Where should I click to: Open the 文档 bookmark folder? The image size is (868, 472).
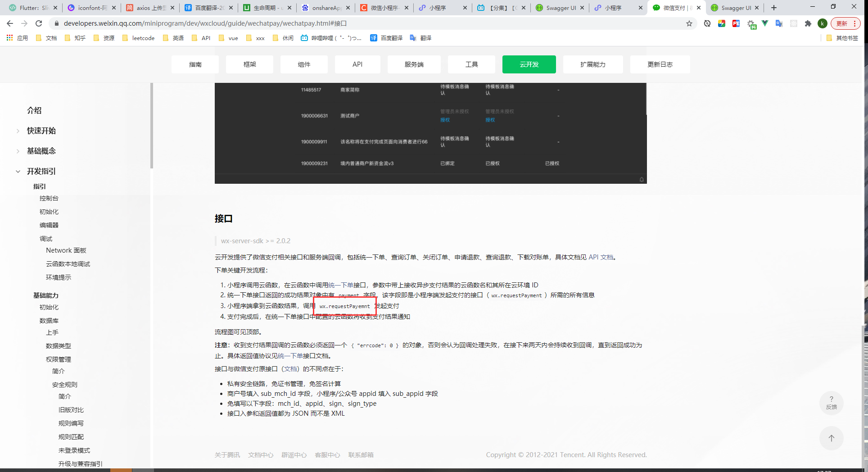pos(46,38)
